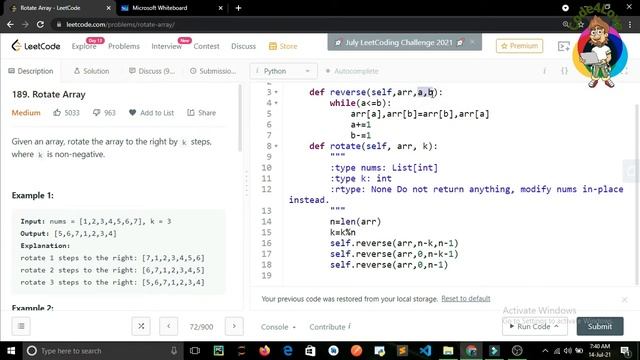Image resolution: width=640 pixels, height=360 pixels.
Task: Click the browser forward arrow
Action: 25,24
